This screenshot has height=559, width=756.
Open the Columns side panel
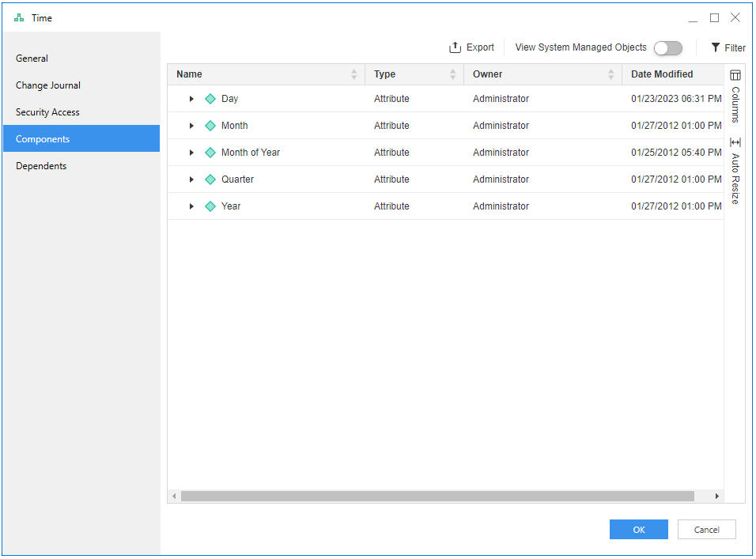click(735, 95)
